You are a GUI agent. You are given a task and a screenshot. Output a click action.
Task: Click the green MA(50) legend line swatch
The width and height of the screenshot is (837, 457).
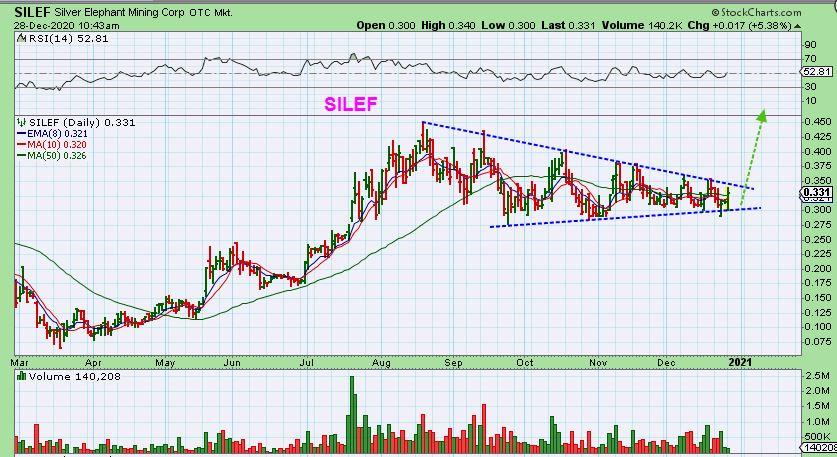point(21,156)
